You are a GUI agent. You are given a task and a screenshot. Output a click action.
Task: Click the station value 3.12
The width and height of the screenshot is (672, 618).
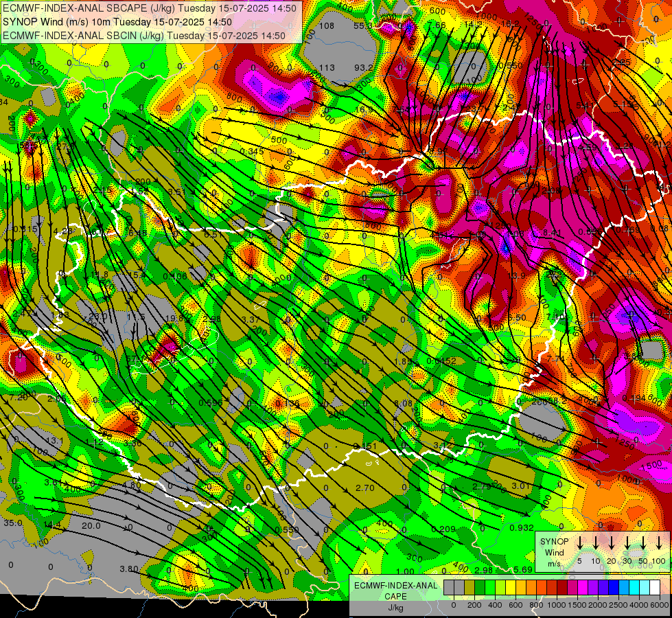coord(442,445)
